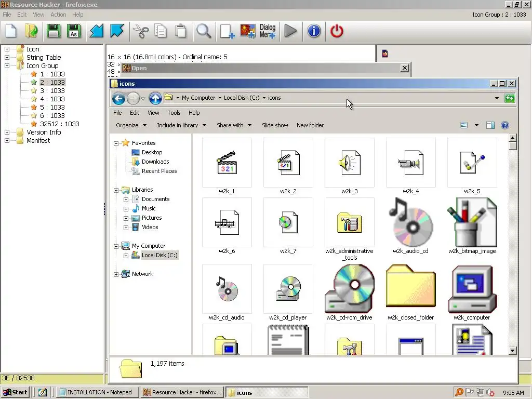Click Back arrow in icons window
Viewport: 532px width, 399px height.
click(118, 99)
